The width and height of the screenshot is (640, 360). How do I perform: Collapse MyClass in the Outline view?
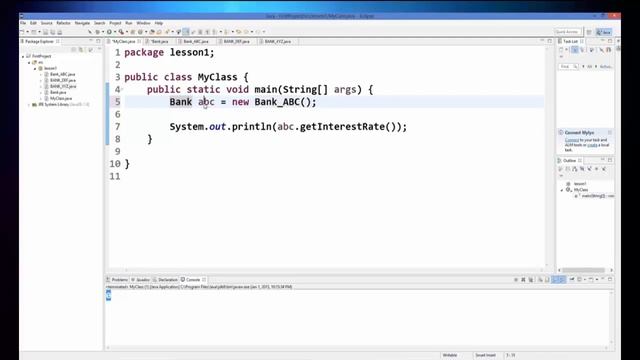point(562,190)
